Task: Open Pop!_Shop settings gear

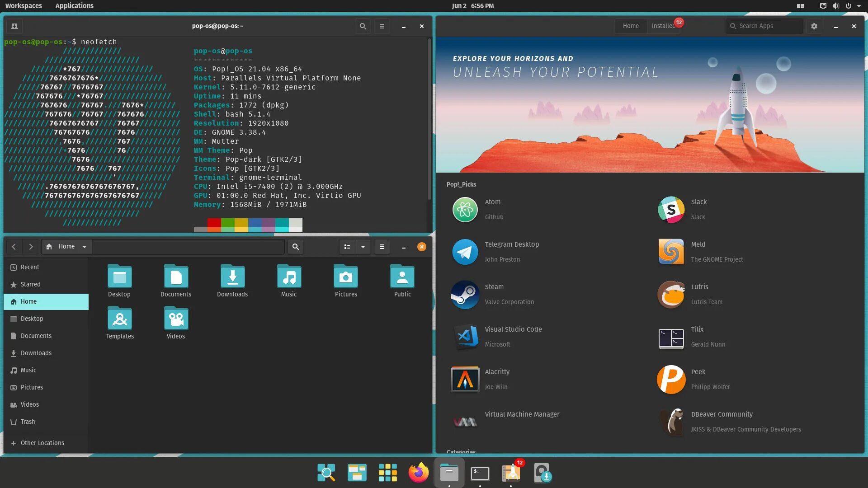Action: click(x=814, y=26)
